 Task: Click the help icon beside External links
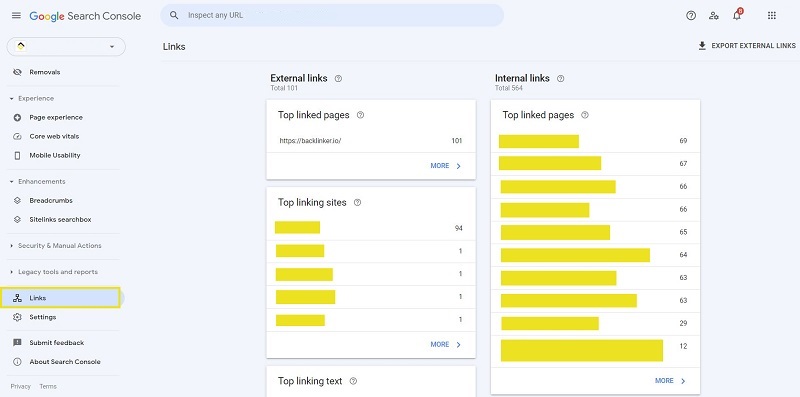click(x=338, y=79)
